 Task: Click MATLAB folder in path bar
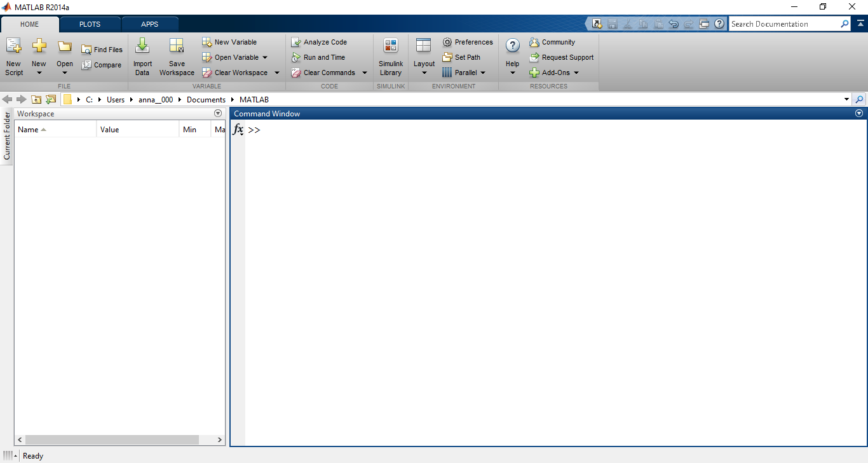click(x=254, y=100)
